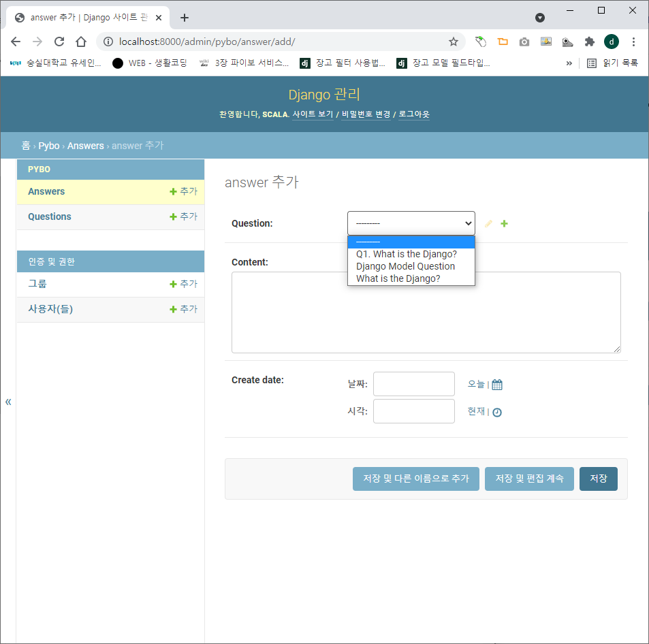The width and height of the screenshot is (649, 644).
Task: Open the 인증 및 권한 section header
Action: pyautogui.click(x=51, y=261)
